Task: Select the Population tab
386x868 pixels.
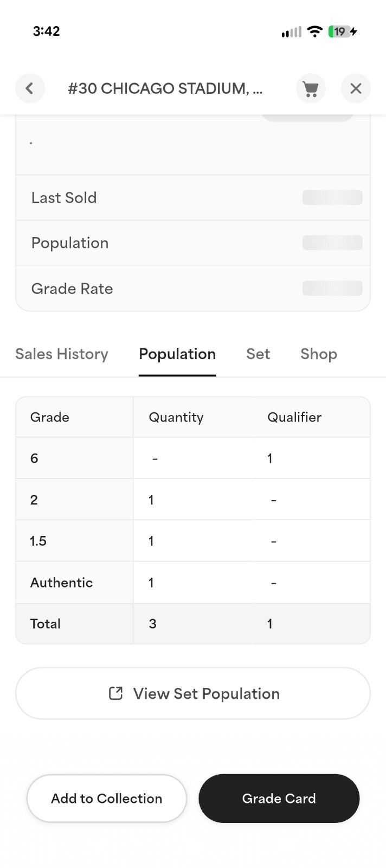Action: tap(177, 354)
